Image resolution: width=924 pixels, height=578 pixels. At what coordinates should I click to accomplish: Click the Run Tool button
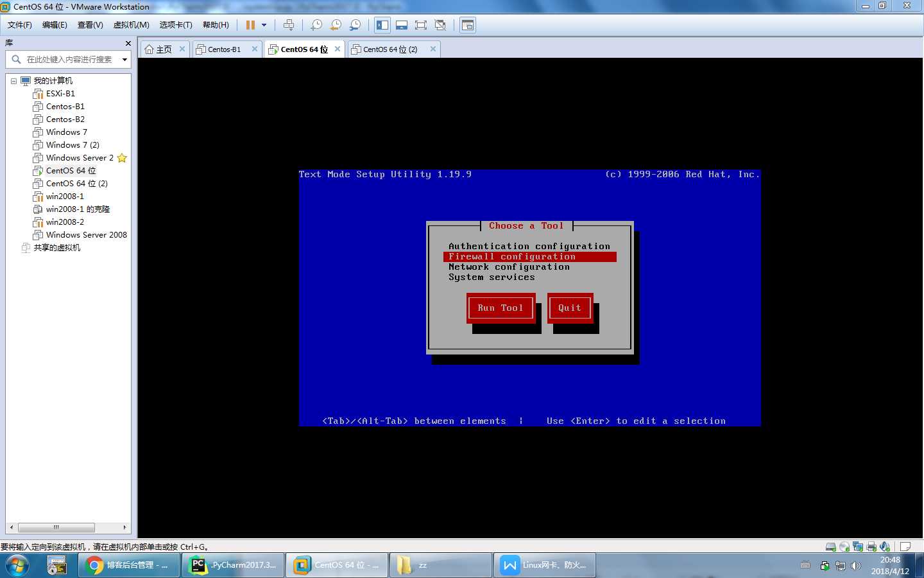coord(501,308)
